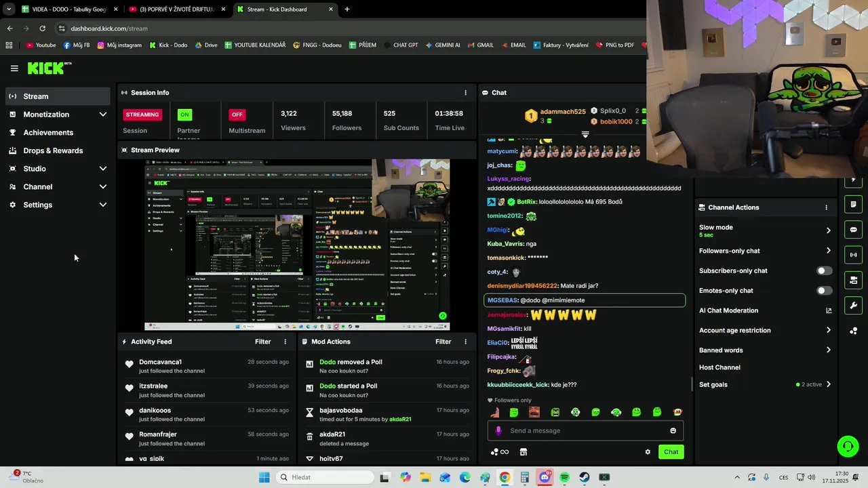Open the CHAT GPT bookmark
Viewport: 868px width, 488px height.
(400, 45)
